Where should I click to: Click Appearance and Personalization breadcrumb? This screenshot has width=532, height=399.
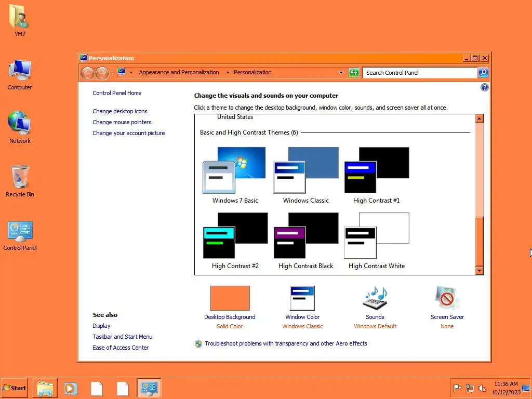click(x=179, y=72)
